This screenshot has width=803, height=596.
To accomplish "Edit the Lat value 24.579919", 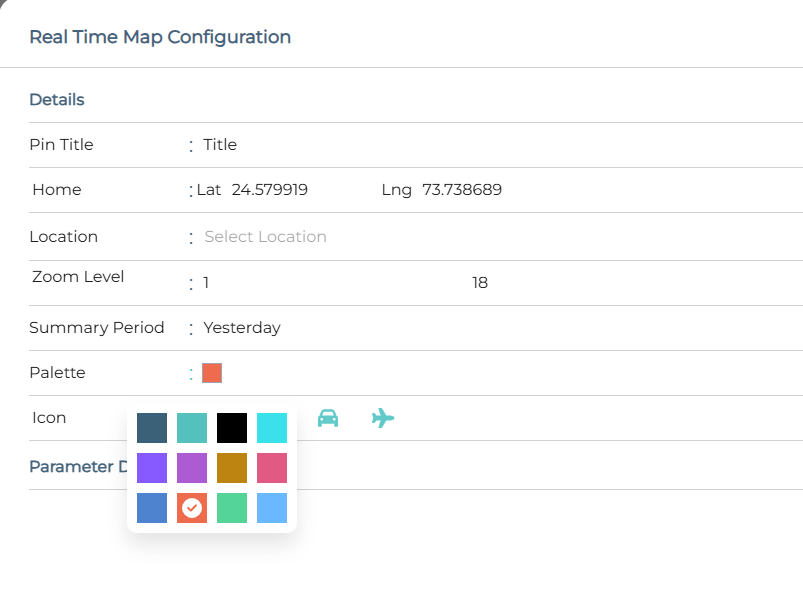I will (x=270, y=190).
